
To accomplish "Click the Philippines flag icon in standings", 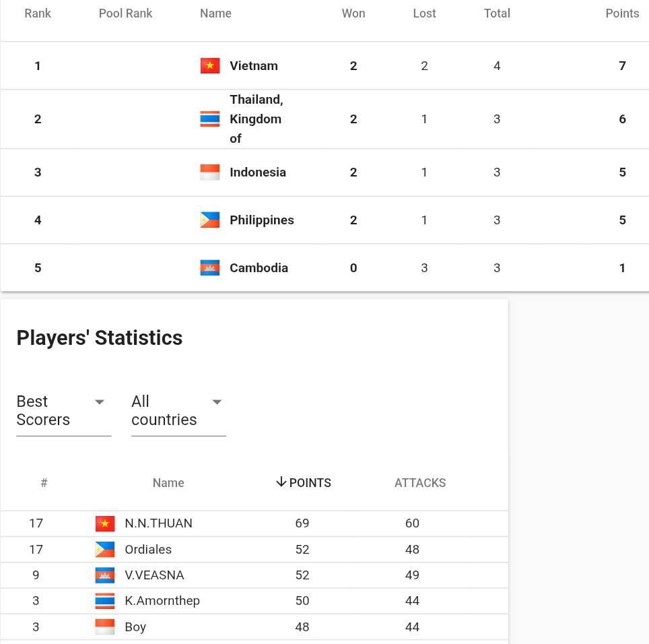I will (x=210, y=220).
